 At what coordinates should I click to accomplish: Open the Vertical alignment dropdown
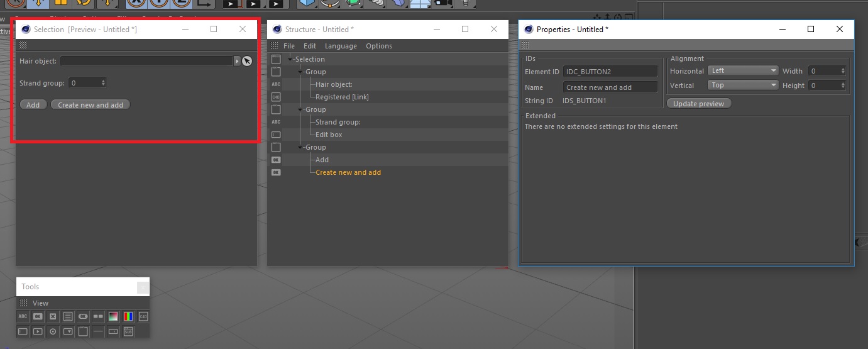pos(744,86)
